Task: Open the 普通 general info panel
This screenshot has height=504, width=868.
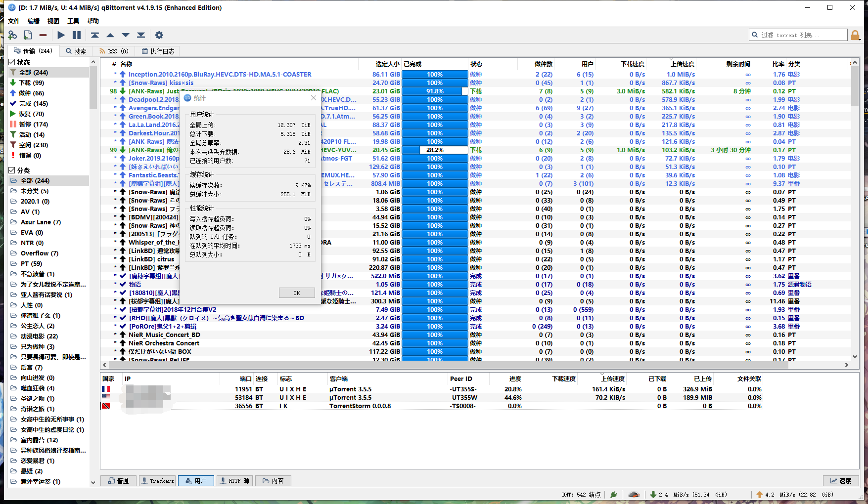Action: click(x=119, y=481)
